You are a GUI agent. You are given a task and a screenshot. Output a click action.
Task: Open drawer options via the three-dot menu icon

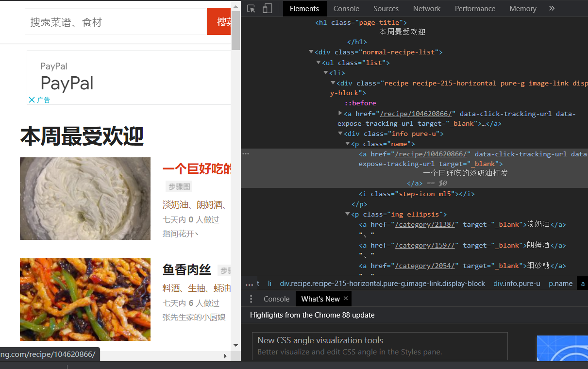click(x=251, y=299)
